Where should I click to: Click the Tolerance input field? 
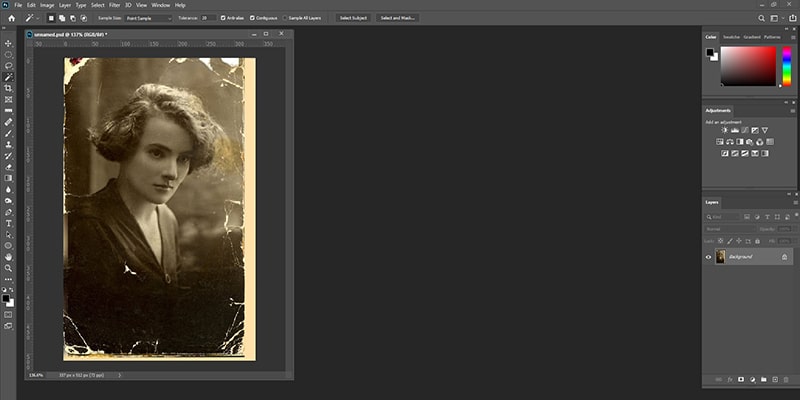coord(208,18)
